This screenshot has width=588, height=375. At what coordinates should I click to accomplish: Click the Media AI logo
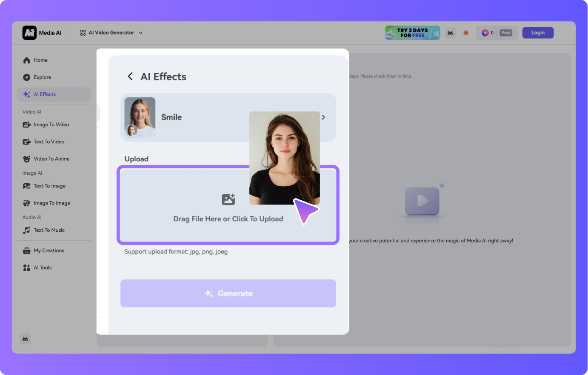coord(41,32)
